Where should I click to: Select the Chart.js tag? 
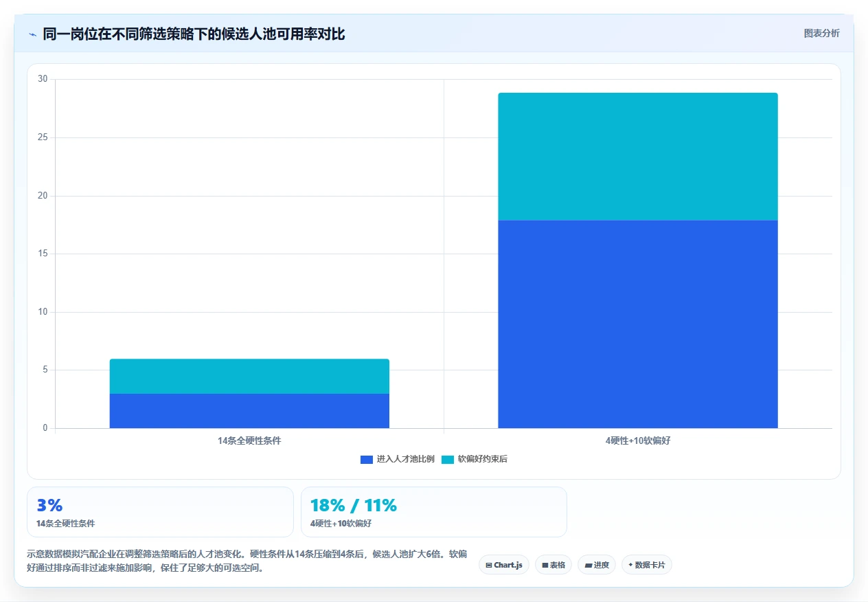[x=504, y=565]
